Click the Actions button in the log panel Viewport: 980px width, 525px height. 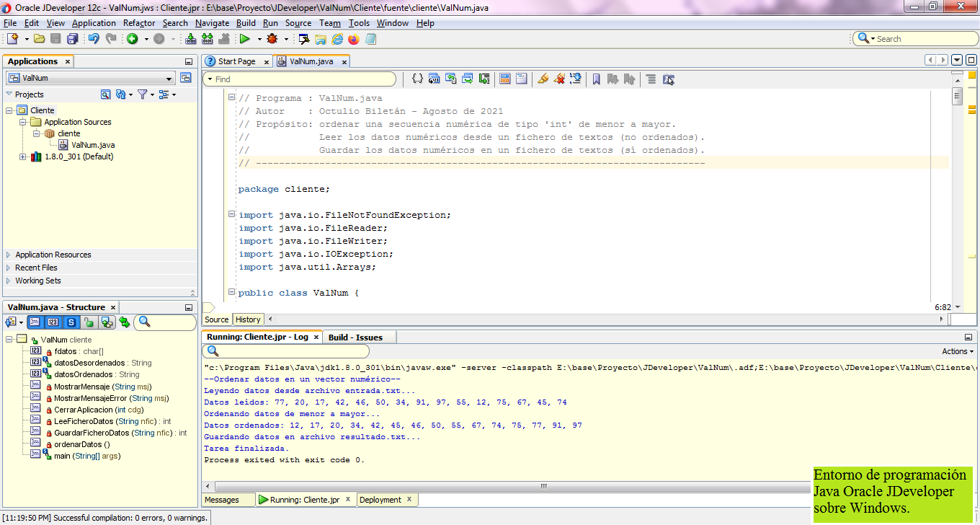[957, 351]
